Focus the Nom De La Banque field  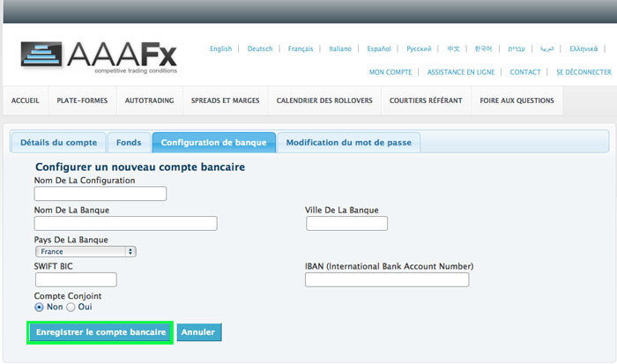[125, 224]
